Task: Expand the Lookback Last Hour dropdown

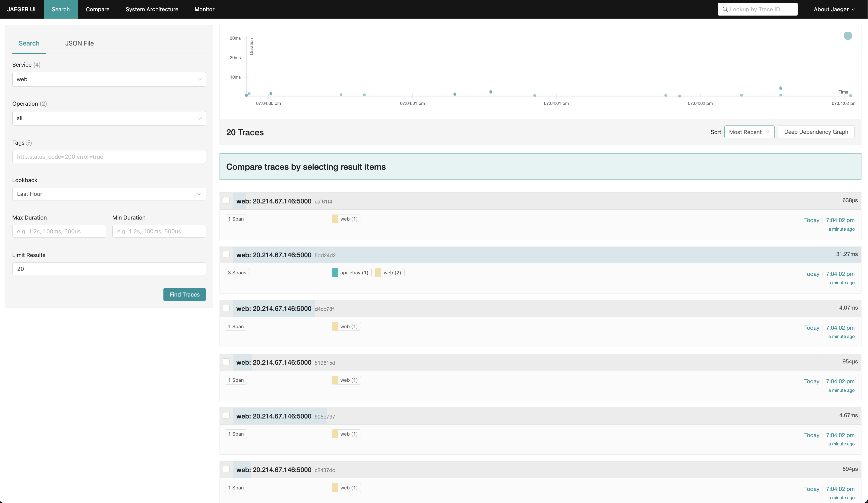Action: (x=109, y=194)
